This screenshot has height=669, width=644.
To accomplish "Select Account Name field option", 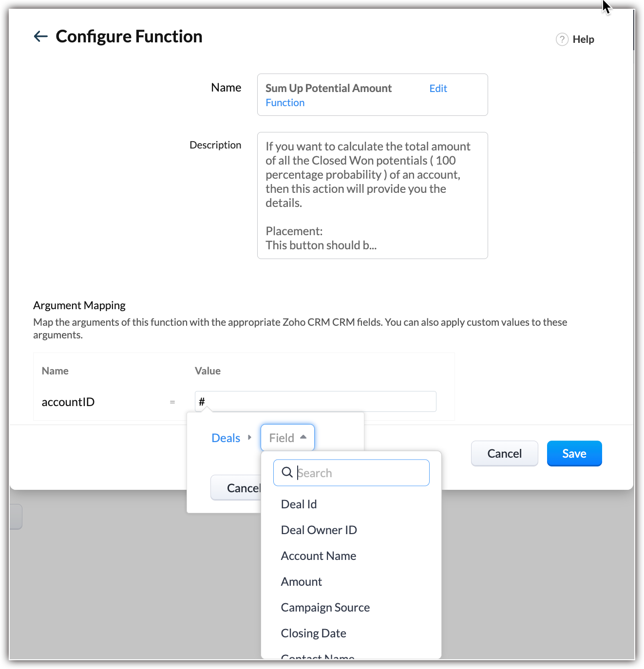I will (x=319, y=556).
